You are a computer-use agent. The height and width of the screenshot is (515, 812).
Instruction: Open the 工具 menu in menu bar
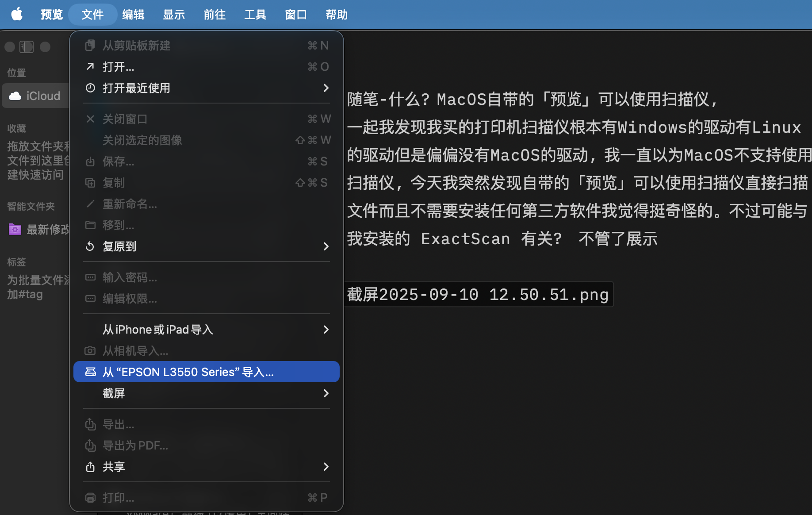(255, 15)
